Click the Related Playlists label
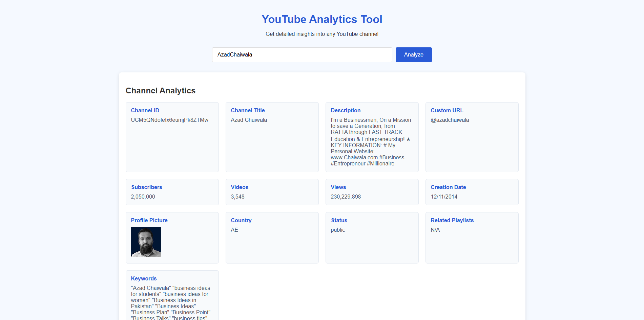Image resolution: width=644 pixels, height=320 pixels. 452,220
